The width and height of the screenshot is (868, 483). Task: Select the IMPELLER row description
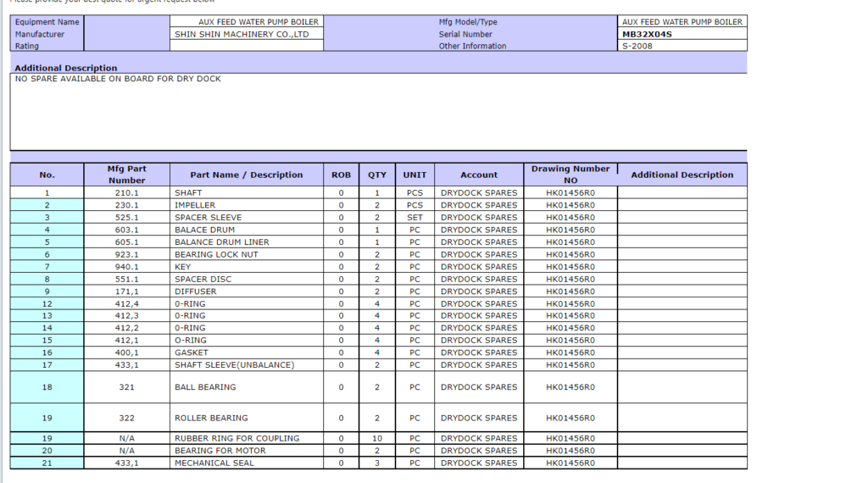195,205
